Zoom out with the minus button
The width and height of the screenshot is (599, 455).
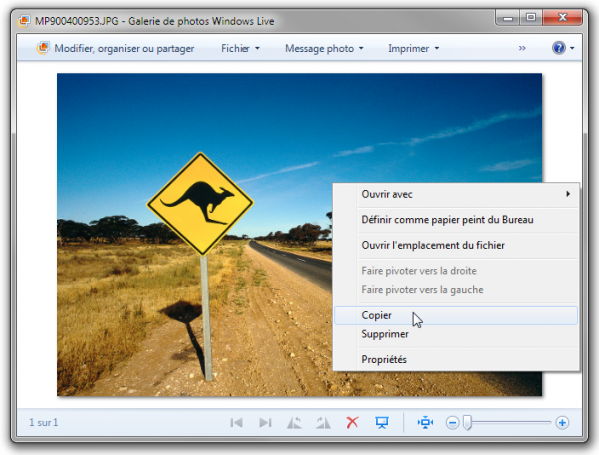(x=452, y=423)
